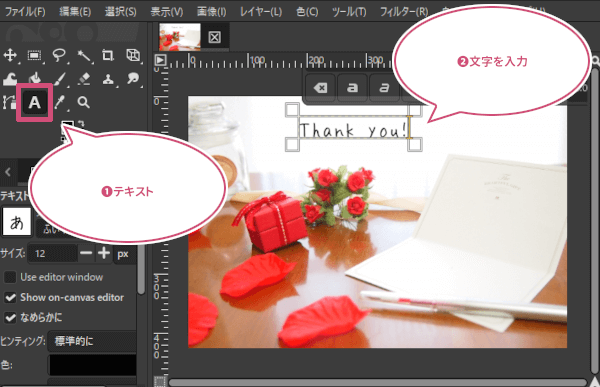The image size is (600, 387).
Task: Select the Color Picker eyedropper tool
Action: [60, 103]
